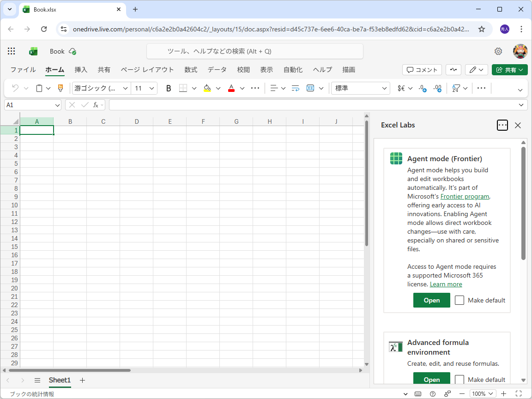Viewport: 532px width, 399px height.
Task: Add a new sheet with plus icon
Action: pos(82,381)
